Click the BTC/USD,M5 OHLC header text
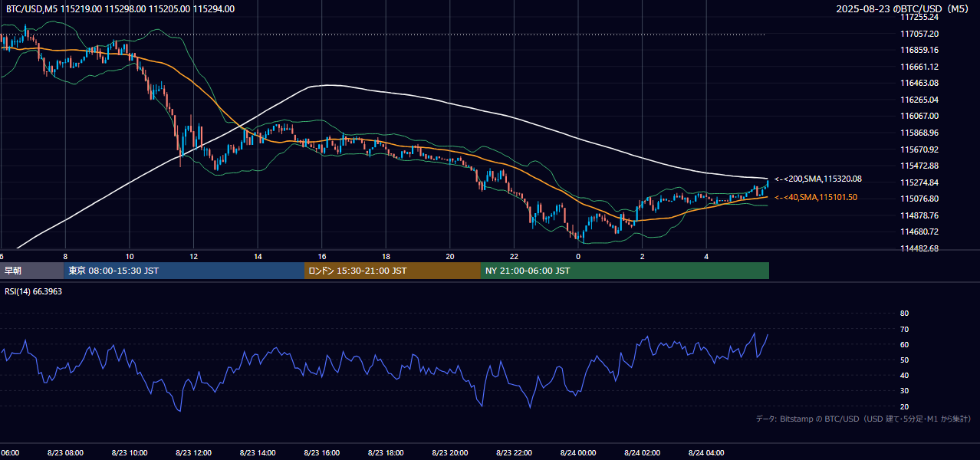 [120, 9]
